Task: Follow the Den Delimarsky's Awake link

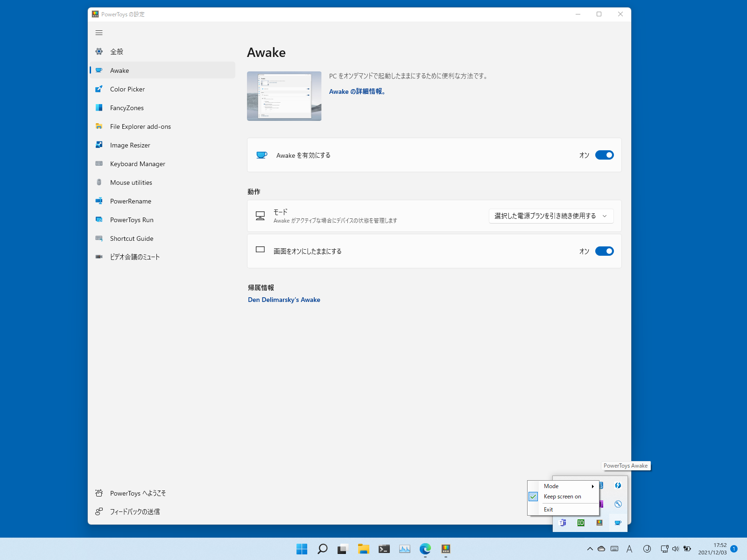Action: click(284, 300)
